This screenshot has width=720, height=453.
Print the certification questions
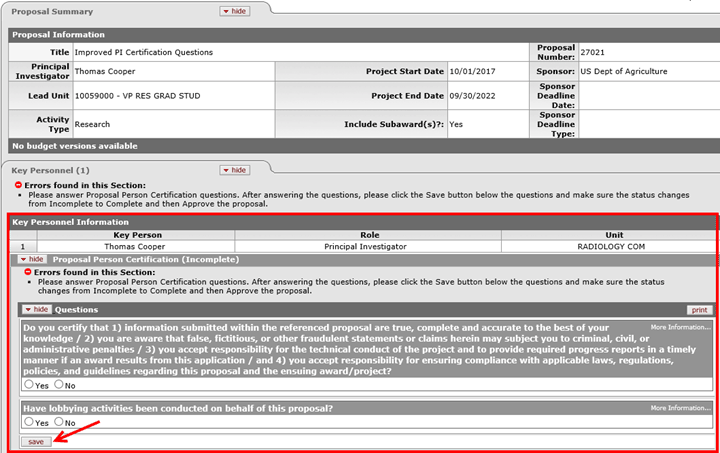click(x=699, y=310)
